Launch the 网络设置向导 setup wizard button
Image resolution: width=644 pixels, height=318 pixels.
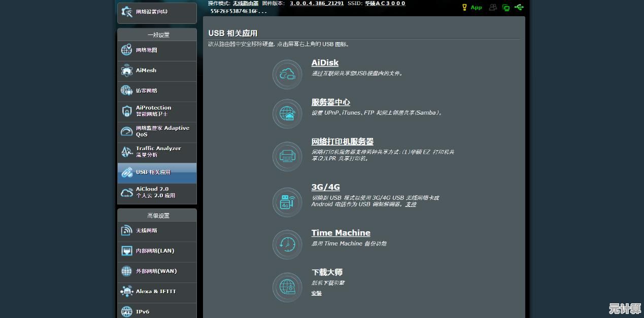pos(157,12)
